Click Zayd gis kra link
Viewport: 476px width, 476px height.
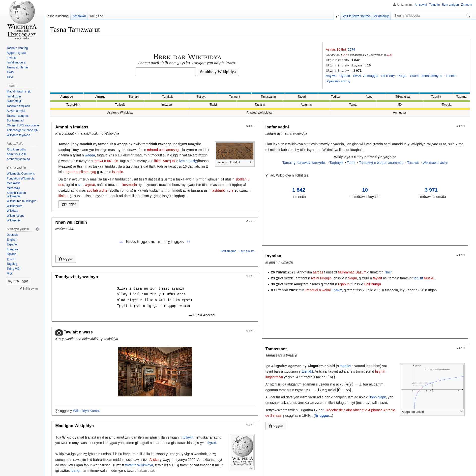(246, 251)
